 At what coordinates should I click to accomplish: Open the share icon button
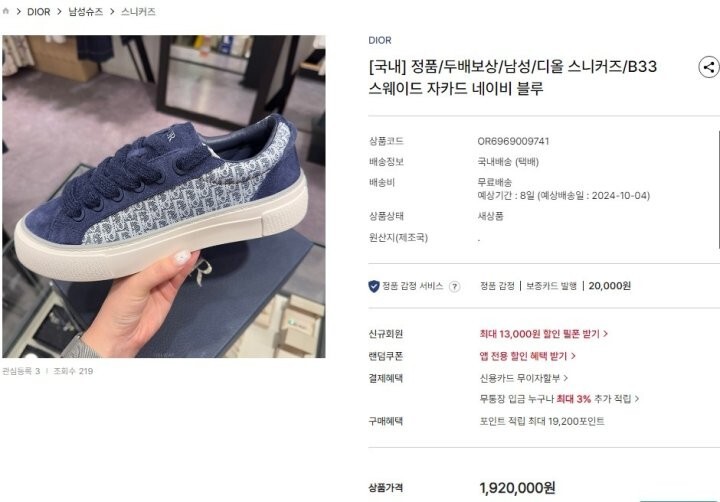(709, 68)
